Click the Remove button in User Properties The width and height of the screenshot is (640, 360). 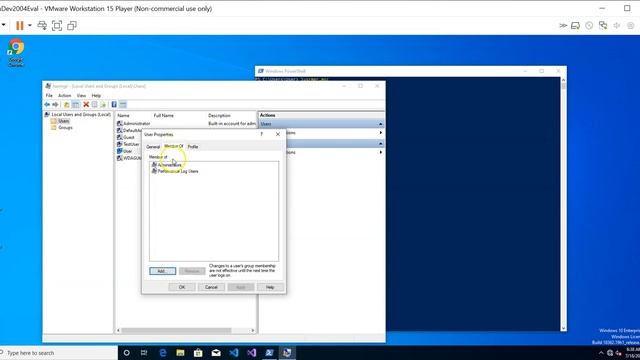[192, 271]
